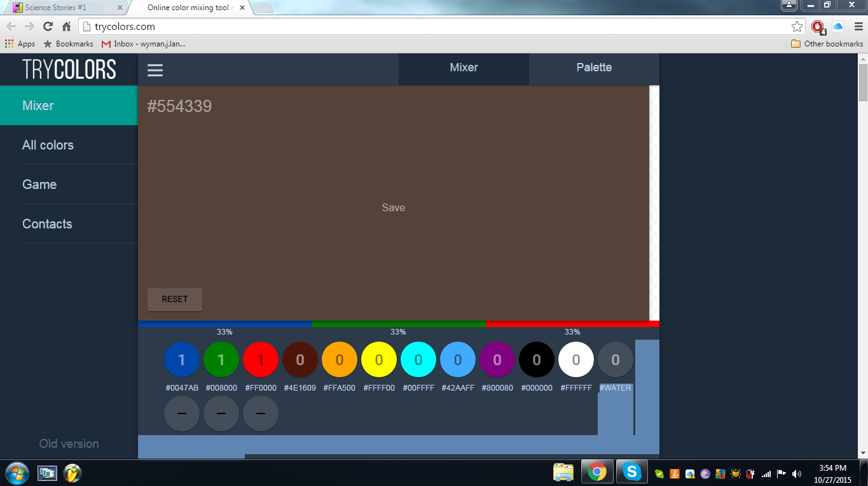The width and height of the screenshot is (868, 486).
Task: Click the Skype icon in the taskbar
Action: [631, 471]
